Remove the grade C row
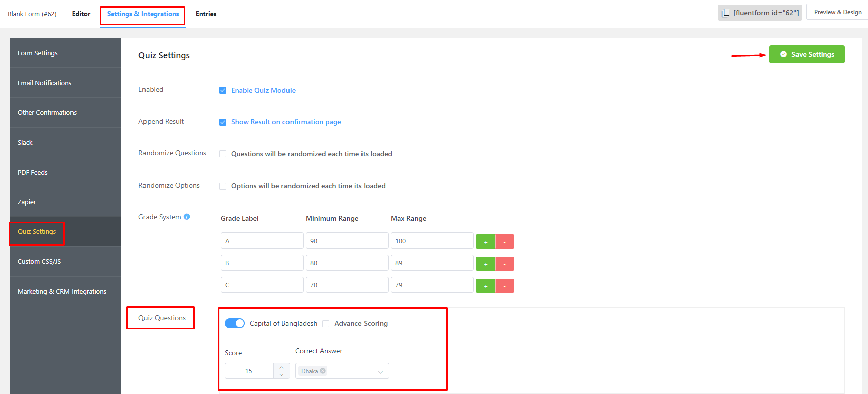868x394 pixels. pyautogui.click(x=504, y=286)
